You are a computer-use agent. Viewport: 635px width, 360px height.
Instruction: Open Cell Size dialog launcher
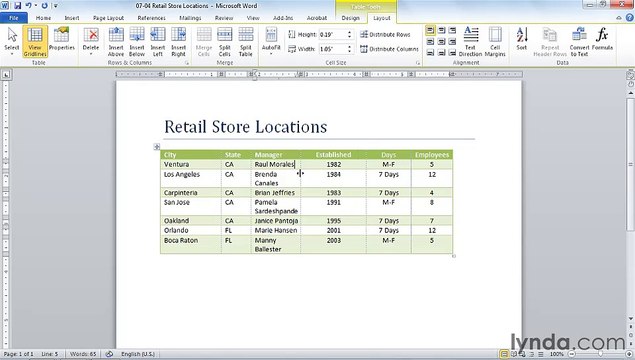coord(418,63)
